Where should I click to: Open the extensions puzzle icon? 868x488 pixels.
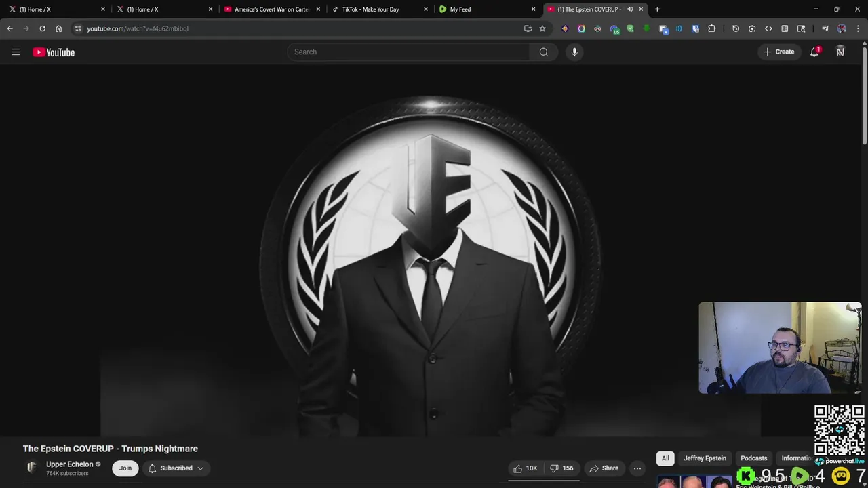click(x=711, y=28)
